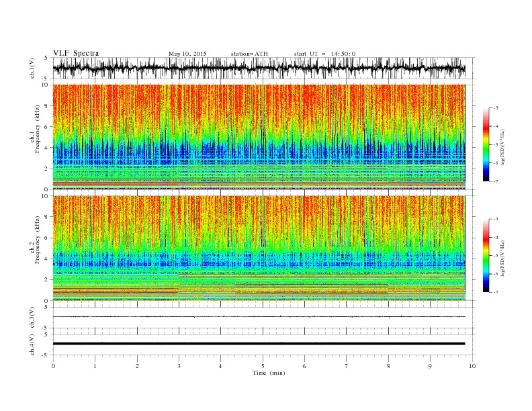Click the thick black ch.4 voltage trace
The image size is (532, 411).
tap(259, 344)
